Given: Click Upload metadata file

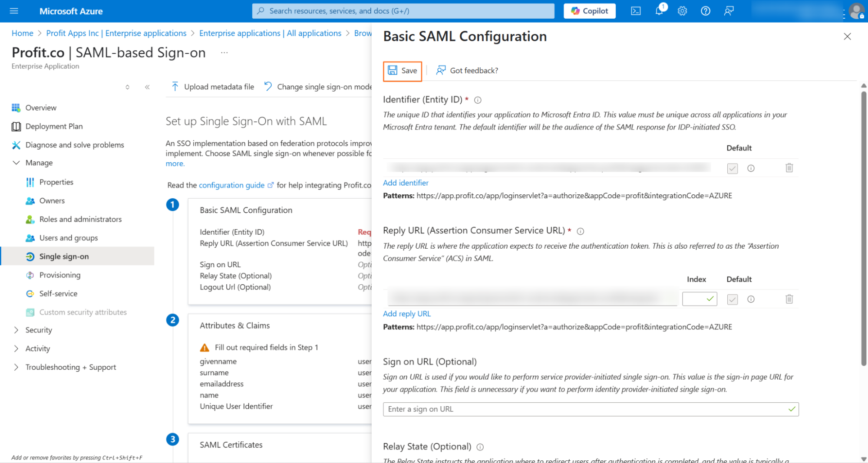Looking at the screenshot, I should click(213, 87).
